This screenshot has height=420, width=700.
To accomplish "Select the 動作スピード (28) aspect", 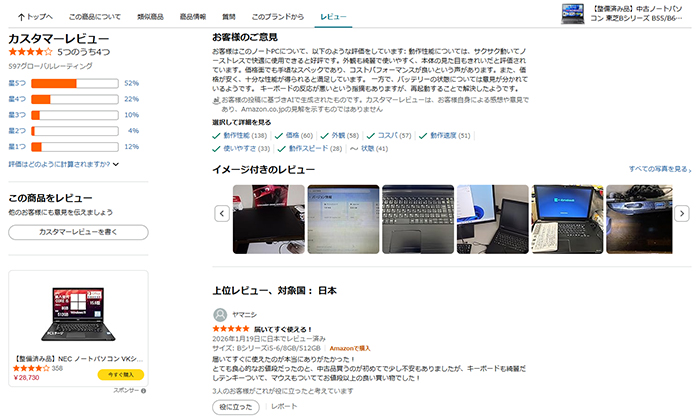I will (x=310, y=149).
